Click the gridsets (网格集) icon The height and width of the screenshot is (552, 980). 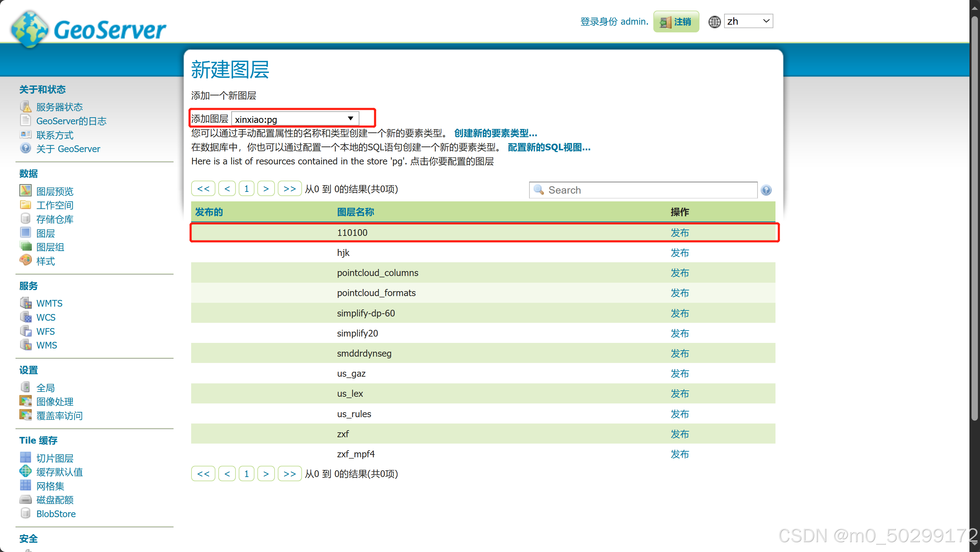point(25,485)
